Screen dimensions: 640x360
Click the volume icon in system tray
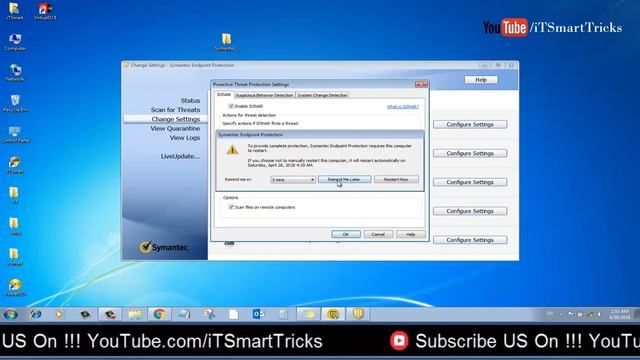599,314
